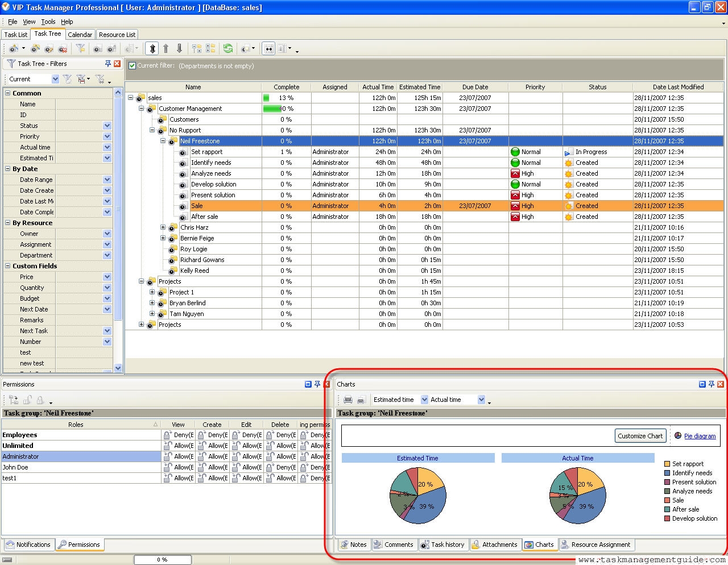The width and height of the screenshot is (728, 565).
Task: Toggle Administrator View permission
Action: (179, 456)
